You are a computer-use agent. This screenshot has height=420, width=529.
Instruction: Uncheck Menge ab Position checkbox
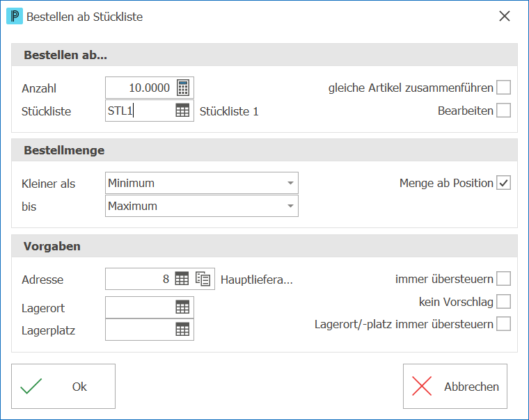click(x=503, y=183)
